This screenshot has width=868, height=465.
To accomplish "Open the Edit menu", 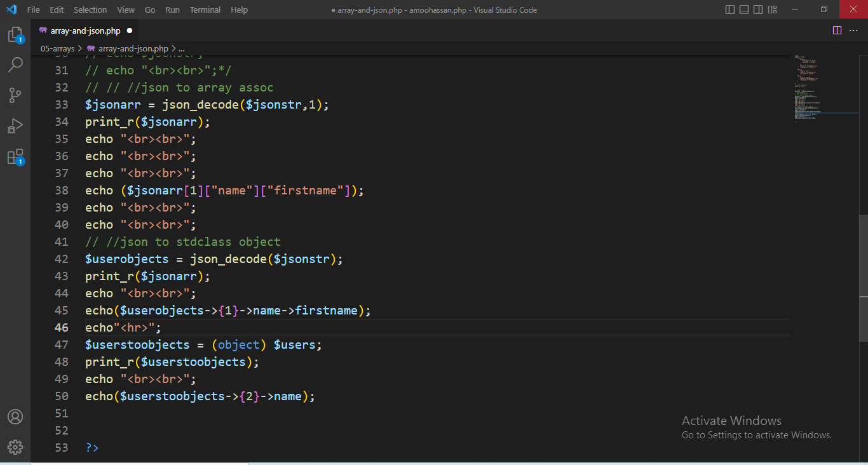I will [57, 10].
